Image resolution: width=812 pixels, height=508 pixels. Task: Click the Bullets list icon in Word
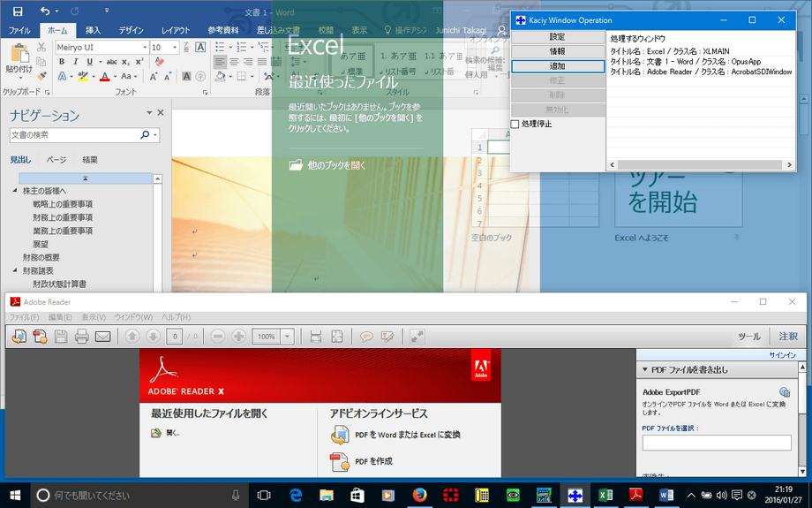[x=220, y=47]
